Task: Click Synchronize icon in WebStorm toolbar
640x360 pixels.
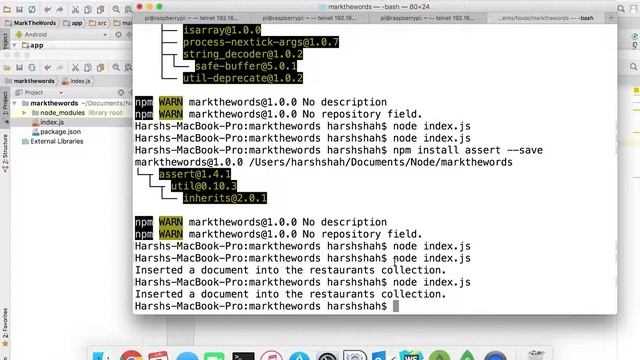Action: [x=32, y=67]
